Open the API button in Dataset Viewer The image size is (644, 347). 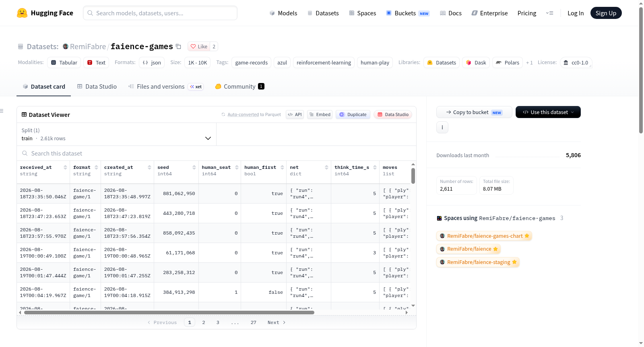tap(295, 114)
